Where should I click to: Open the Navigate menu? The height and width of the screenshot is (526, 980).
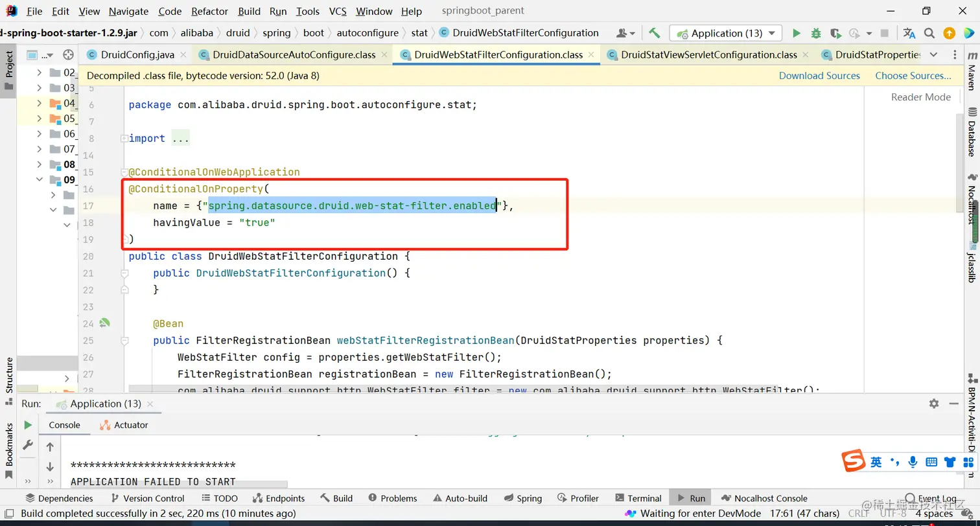tap(128, 11)
